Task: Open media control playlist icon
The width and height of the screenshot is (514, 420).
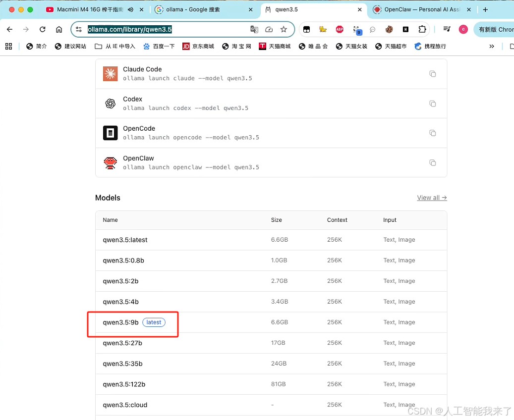Action: [x=447, y=29]
